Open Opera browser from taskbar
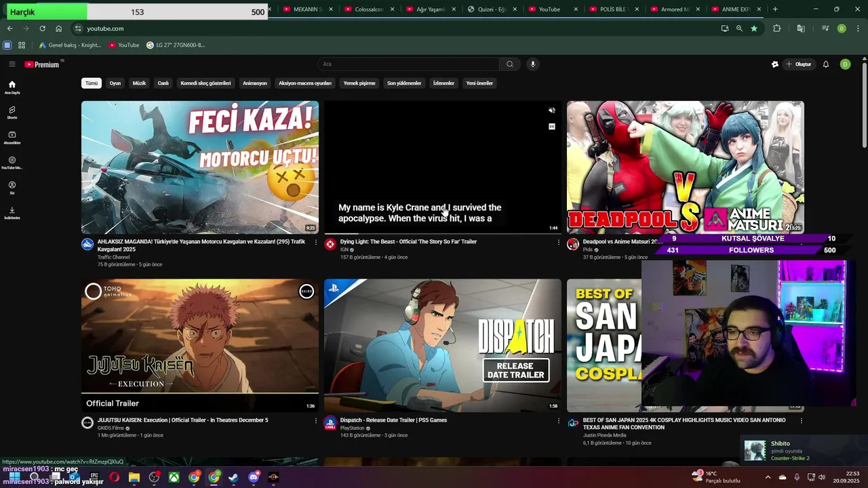Viewport: 868px width, 488px height. (x=114, y=477)
